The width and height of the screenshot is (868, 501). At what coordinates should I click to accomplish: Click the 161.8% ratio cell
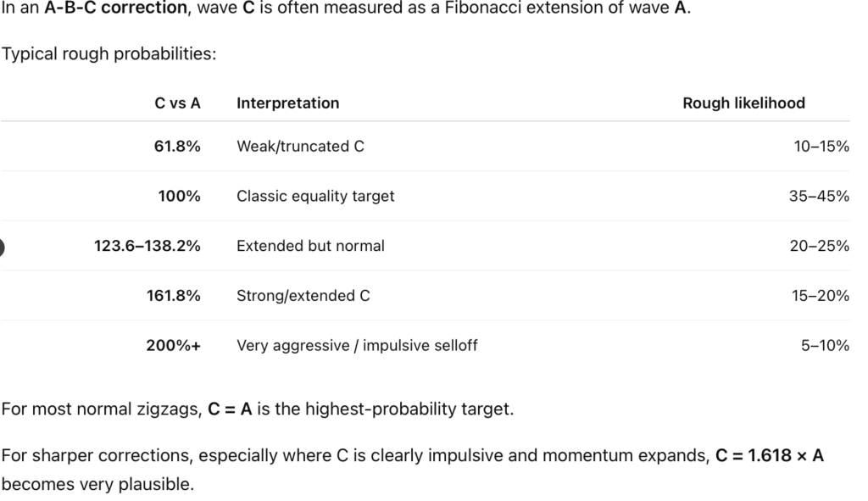click(x=173, y=296)
